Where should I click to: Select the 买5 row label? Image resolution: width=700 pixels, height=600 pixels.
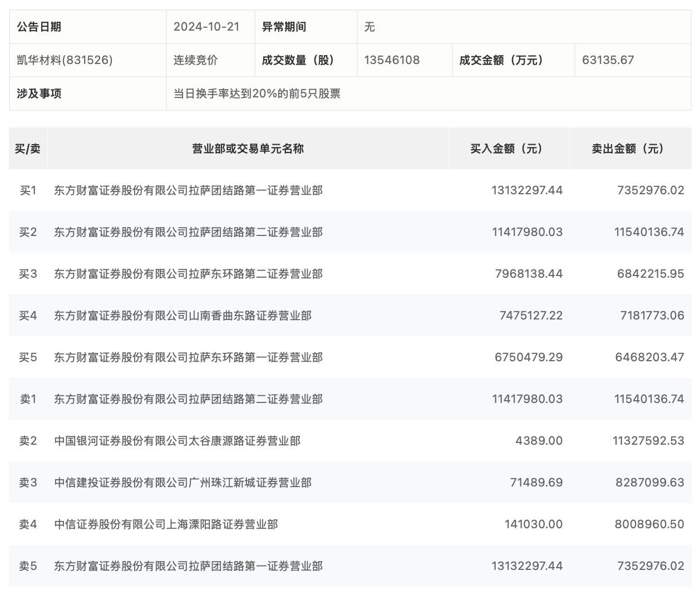[28, 357]
